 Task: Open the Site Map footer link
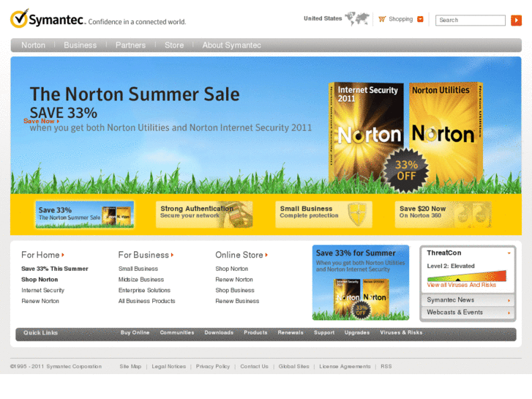point(130,366)
